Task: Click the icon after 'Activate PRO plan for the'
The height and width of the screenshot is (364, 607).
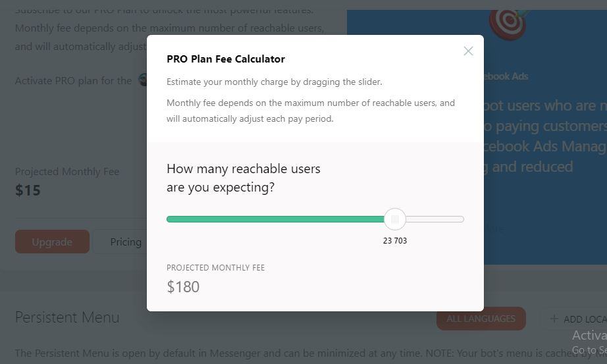Action: coord(143,80)
